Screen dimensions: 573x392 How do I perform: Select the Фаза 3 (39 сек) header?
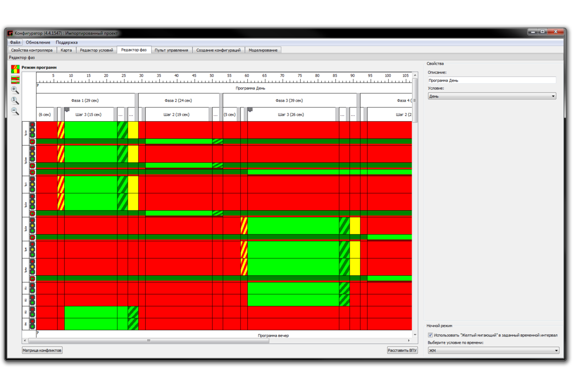click(x=289, y=100)
